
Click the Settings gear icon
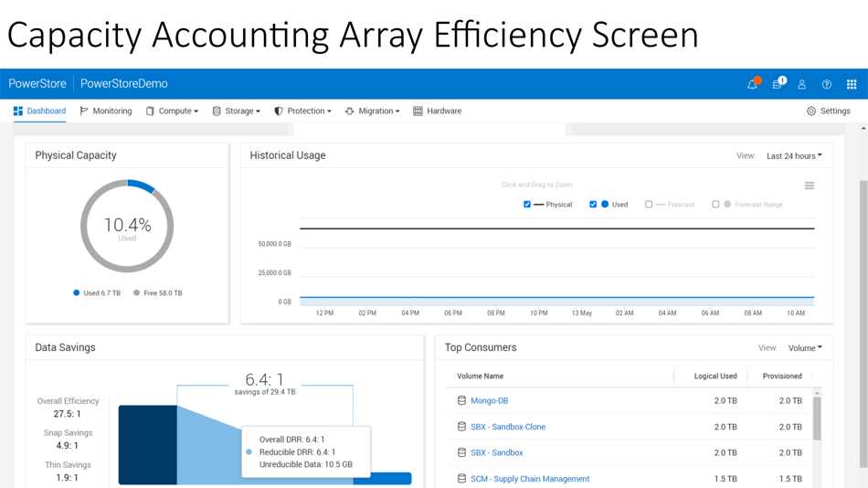pyautogui.click(x=811, y=111)
